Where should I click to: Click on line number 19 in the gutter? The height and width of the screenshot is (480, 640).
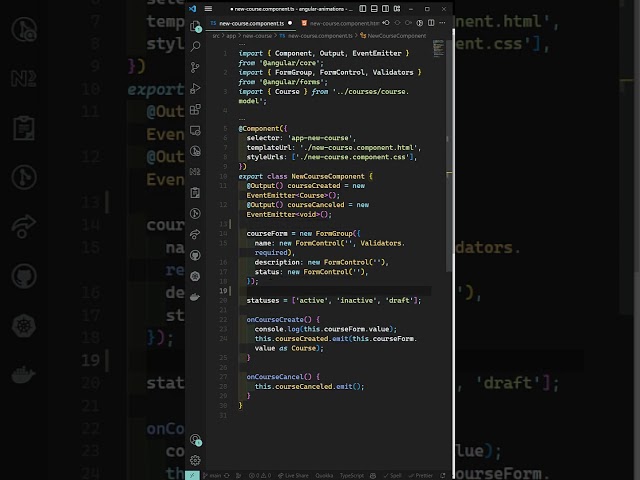pos(223,291)
